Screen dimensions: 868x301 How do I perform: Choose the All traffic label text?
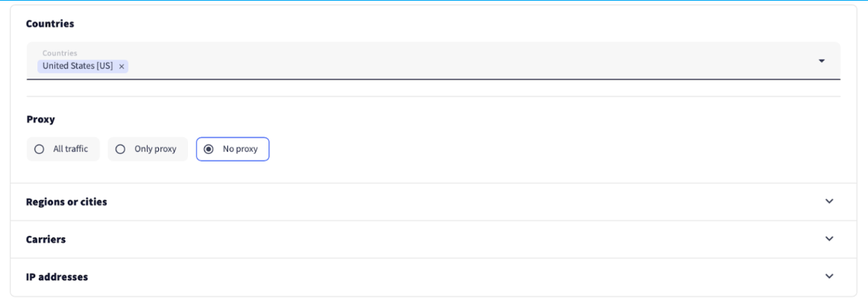coord(70,149)
